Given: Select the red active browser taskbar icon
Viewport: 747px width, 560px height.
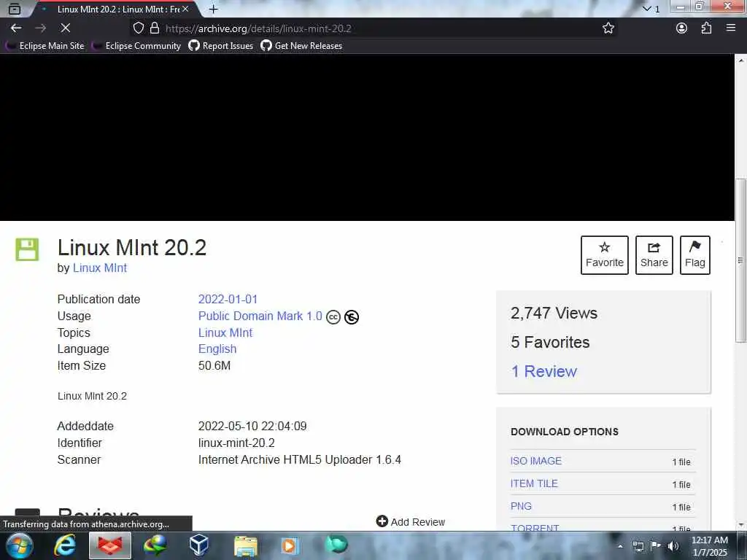Looking at the screenshot, I should (110, 545).
